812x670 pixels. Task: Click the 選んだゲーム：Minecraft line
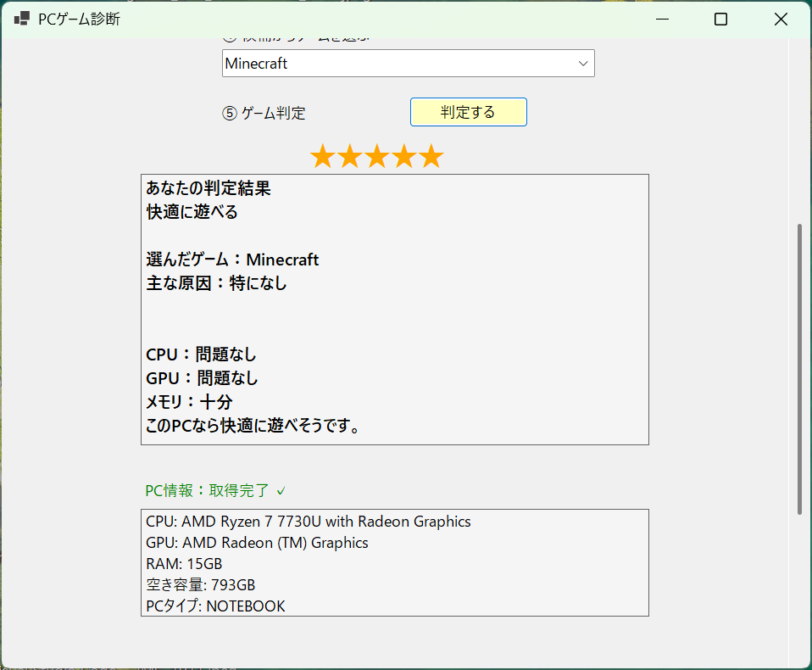point(232,259)
